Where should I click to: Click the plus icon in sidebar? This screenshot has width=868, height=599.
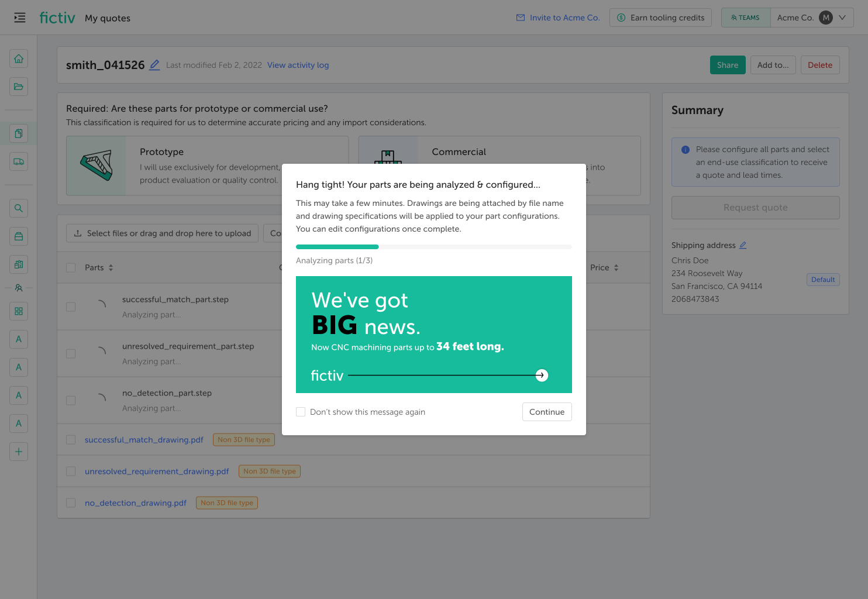coord(19,452)
